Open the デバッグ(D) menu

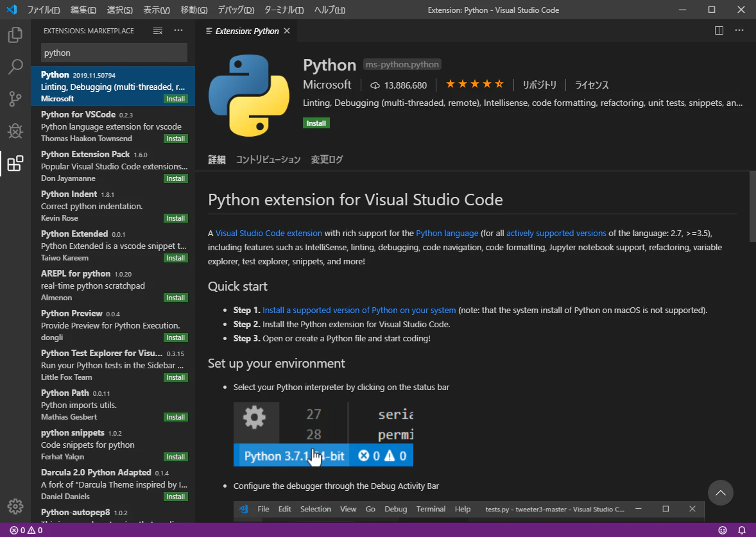236,10
